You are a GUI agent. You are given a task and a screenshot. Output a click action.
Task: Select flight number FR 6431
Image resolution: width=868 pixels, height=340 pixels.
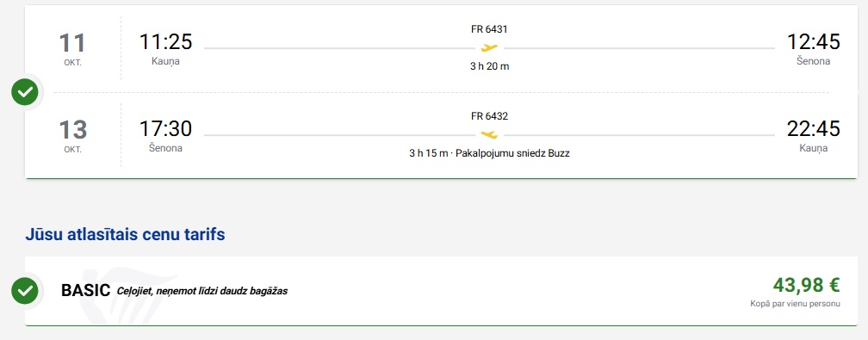pyautogui.click(x=489, y=29)
